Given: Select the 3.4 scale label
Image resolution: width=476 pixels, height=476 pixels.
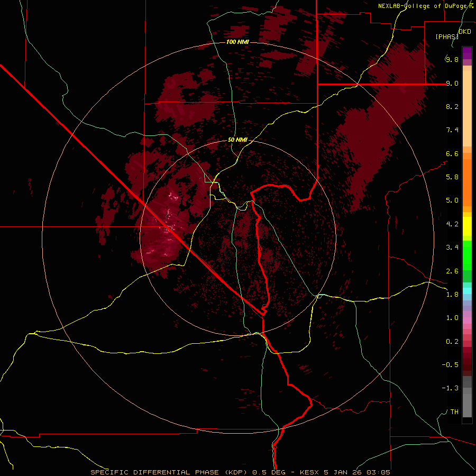Looking at the screenshot, I should (452, 248).
